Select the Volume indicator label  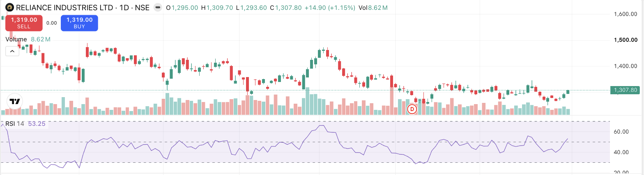pos(16,39)
